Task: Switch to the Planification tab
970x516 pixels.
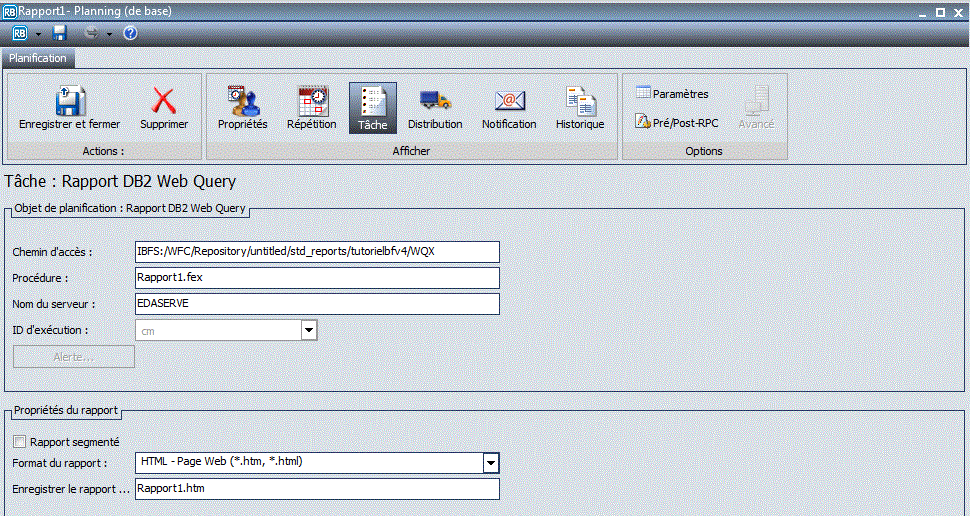Action: [x=38, y=58]
